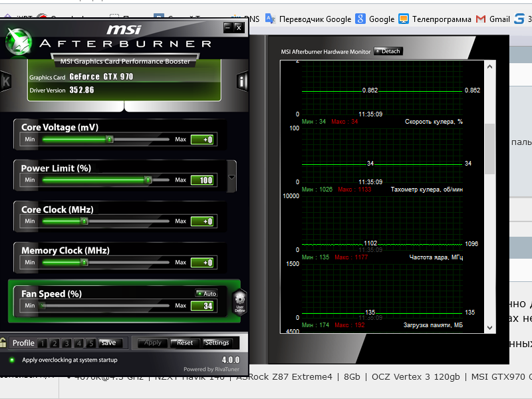Click the monitor scrollbar down arrow
This screenshot has width=532, height=399.
489,328
